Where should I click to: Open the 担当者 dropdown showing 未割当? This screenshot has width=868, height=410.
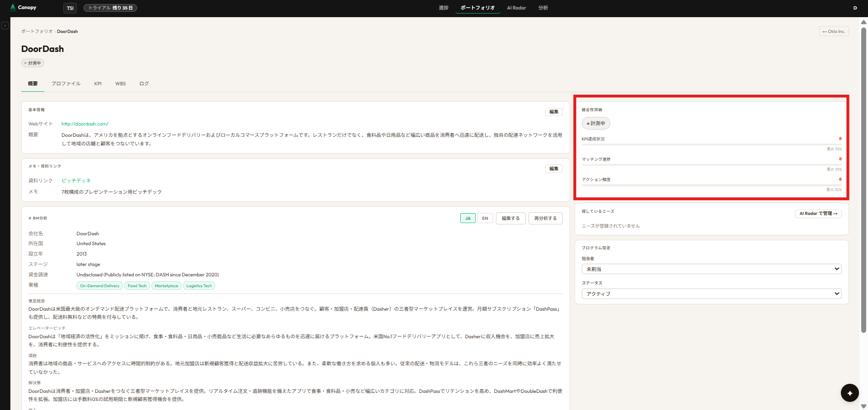712,269
